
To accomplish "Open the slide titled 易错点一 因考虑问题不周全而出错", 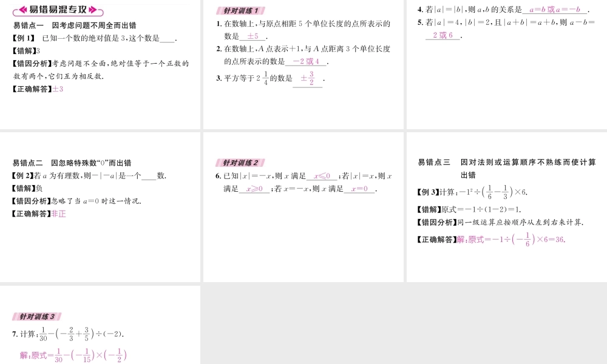I will (x=100, y=64).
